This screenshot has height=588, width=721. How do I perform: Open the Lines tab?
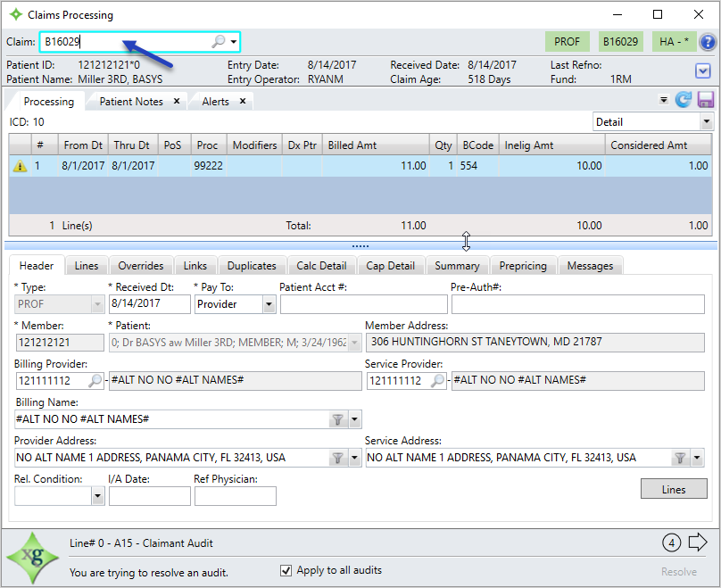(x=87, y=266)
